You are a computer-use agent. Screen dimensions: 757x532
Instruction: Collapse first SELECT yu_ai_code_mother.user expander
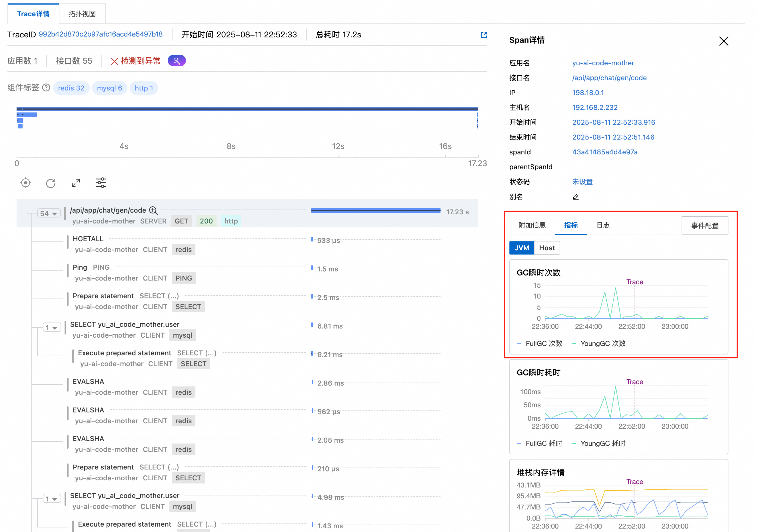[51, 328]
